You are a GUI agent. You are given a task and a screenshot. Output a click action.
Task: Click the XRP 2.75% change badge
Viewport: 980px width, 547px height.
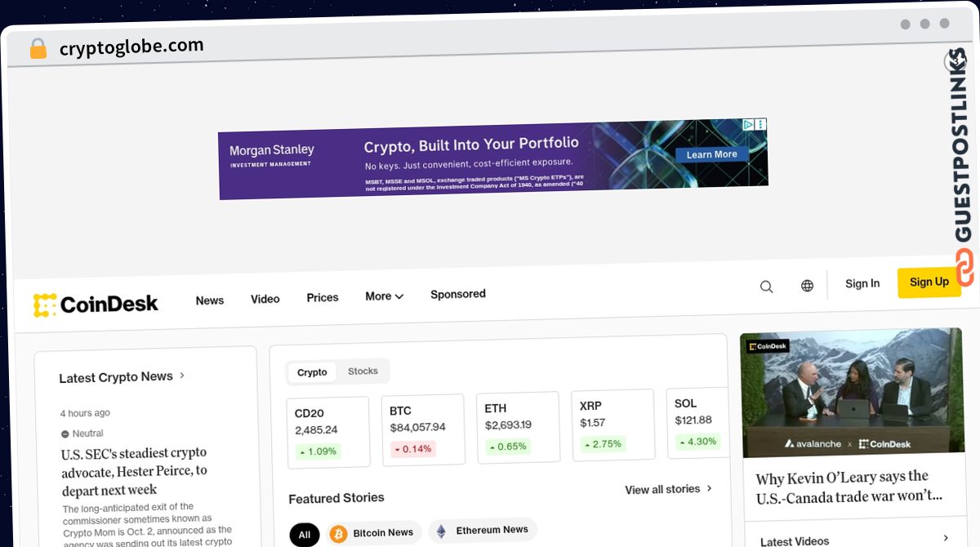pos(603,444)
